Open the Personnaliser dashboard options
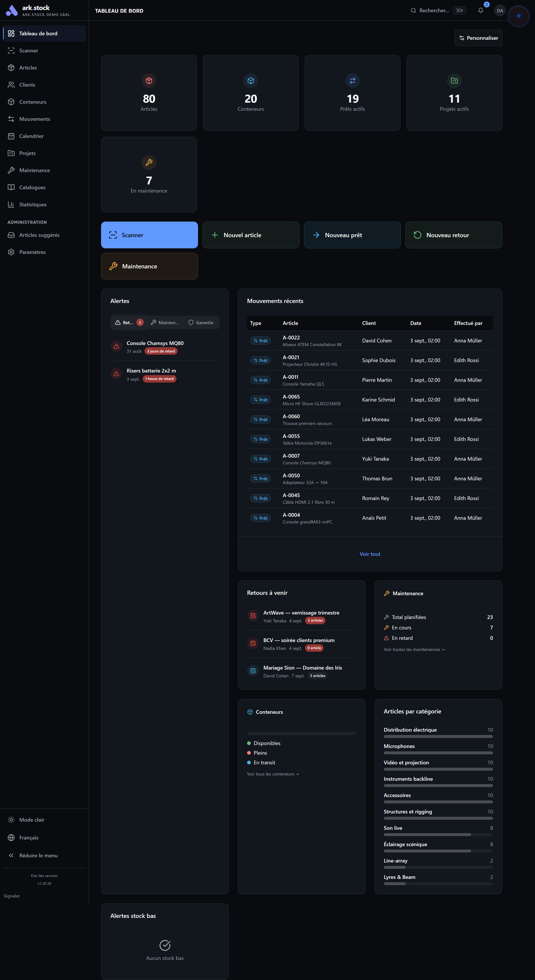Screen dimensions: 535x980 click(478, 38)
